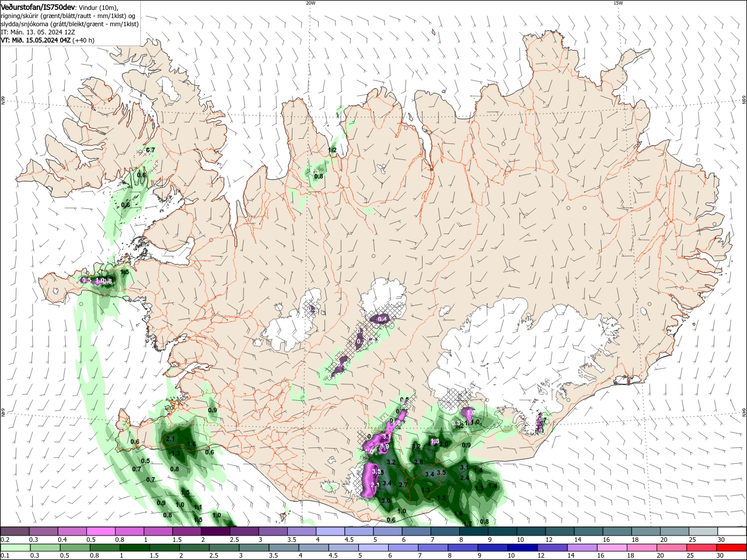Pick the light pink rain swatch at 16
747x560 pixels.
coord(612,548)
